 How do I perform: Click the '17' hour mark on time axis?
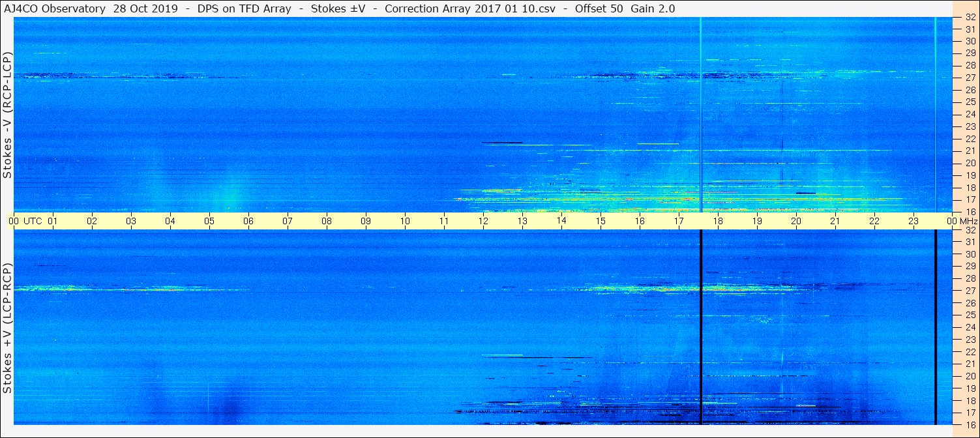click(x=679, y=221)
